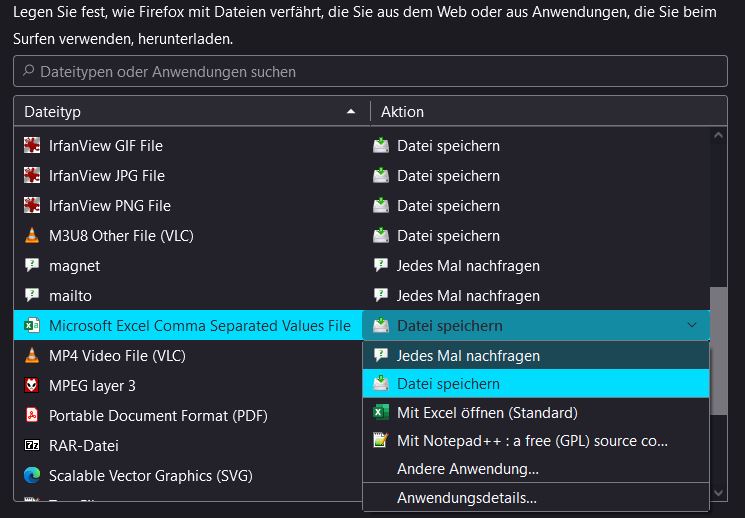Choose 'Mit Notepad++' open option
Viewport: 745px width, 518px height.
tap(536, 441)
